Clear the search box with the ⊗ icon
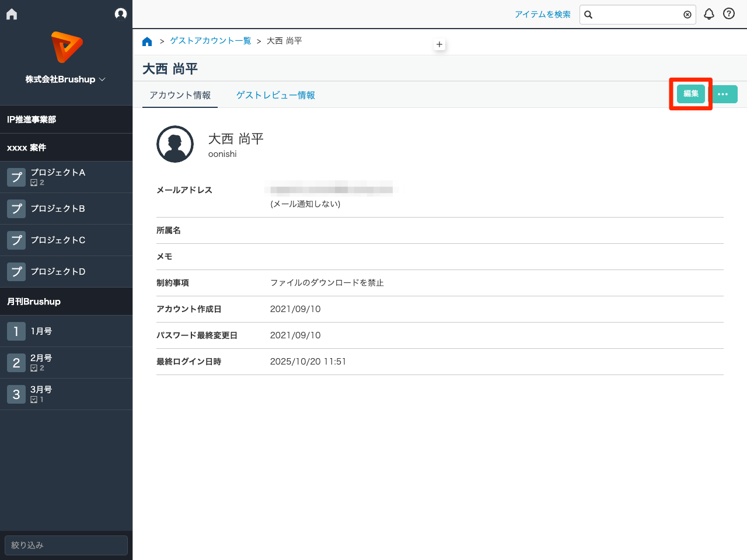Viewport: 747px width, 560px height. tap(687, 15)
